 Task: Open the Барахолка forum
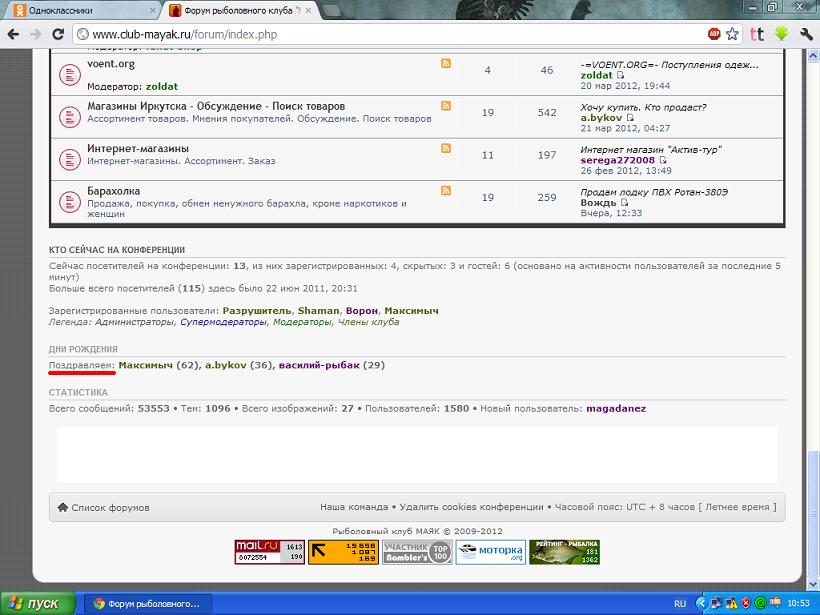[113, 191]
